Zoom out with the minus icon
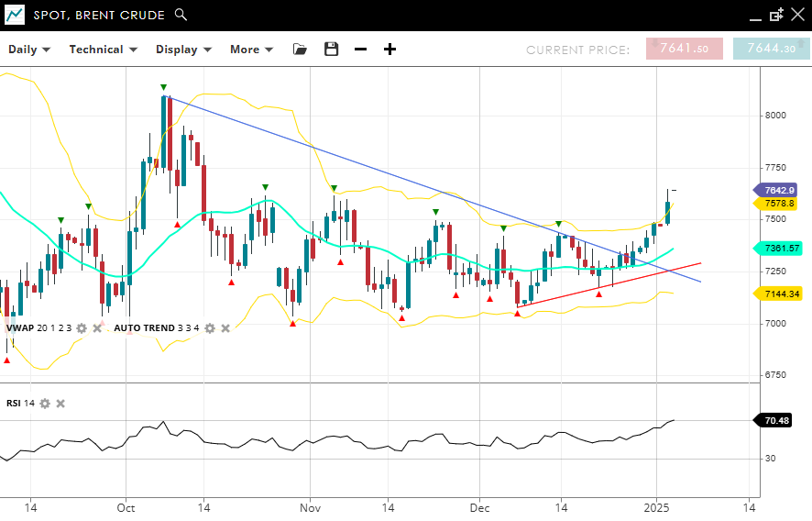The width and height of the screenshot is (812, 521). (x=360, y=50)
